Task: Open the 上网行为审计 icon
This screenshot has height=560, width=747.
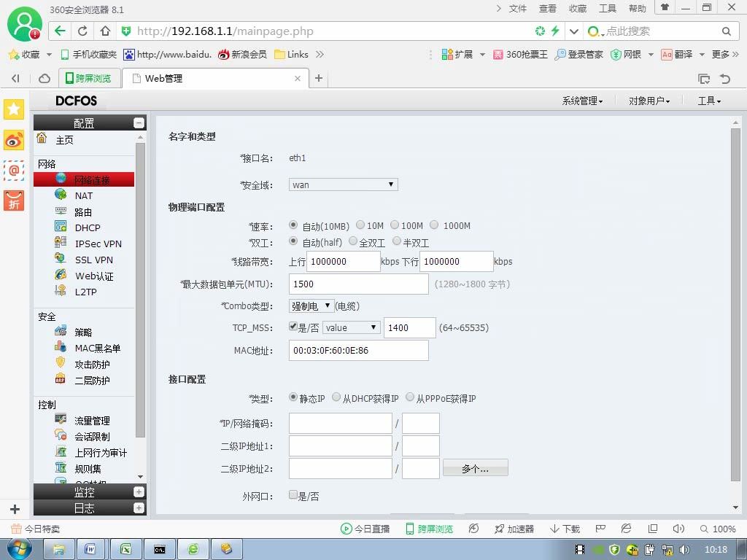Action: [x=61, y=451]
